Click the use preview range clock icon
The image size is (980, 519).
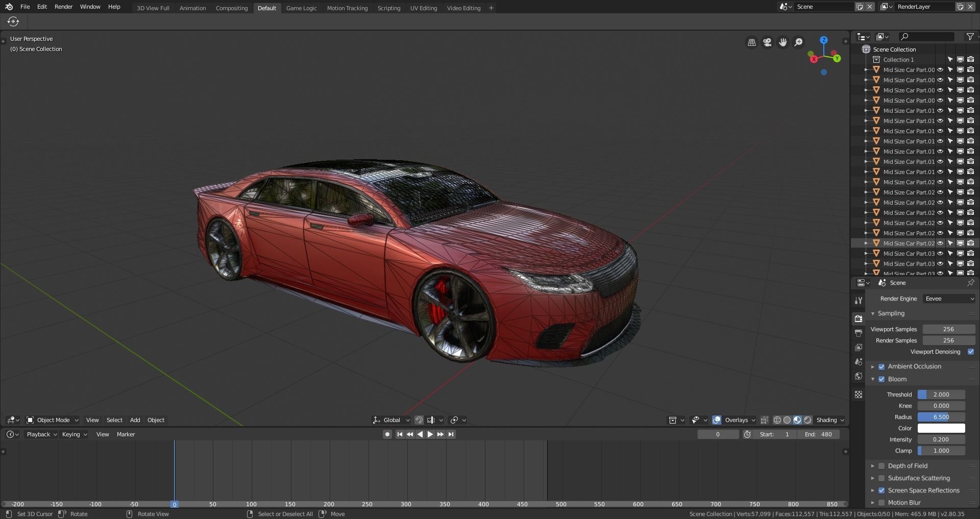(x=747, y=434)
